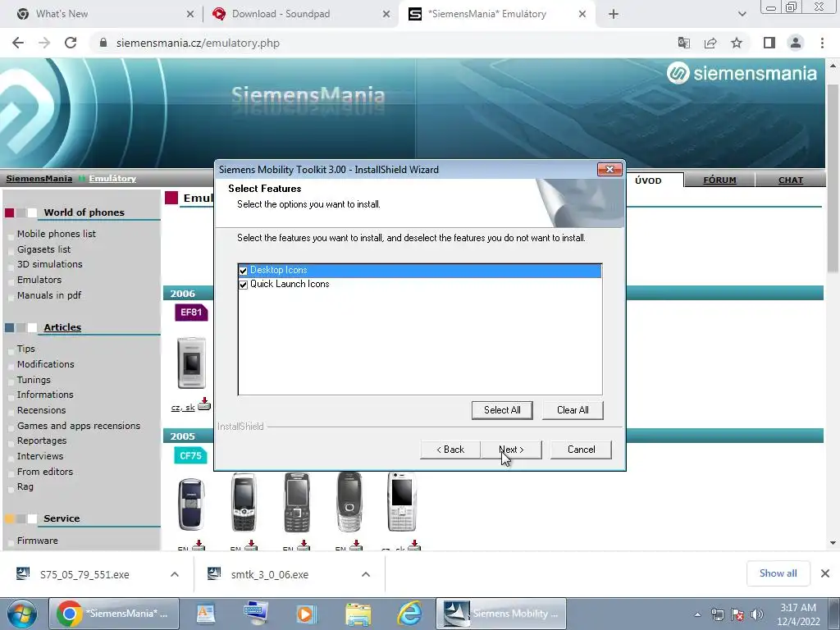Toggle the browser side panel
The height and width of the screenshot is (630, 840).
pos(769,43)
